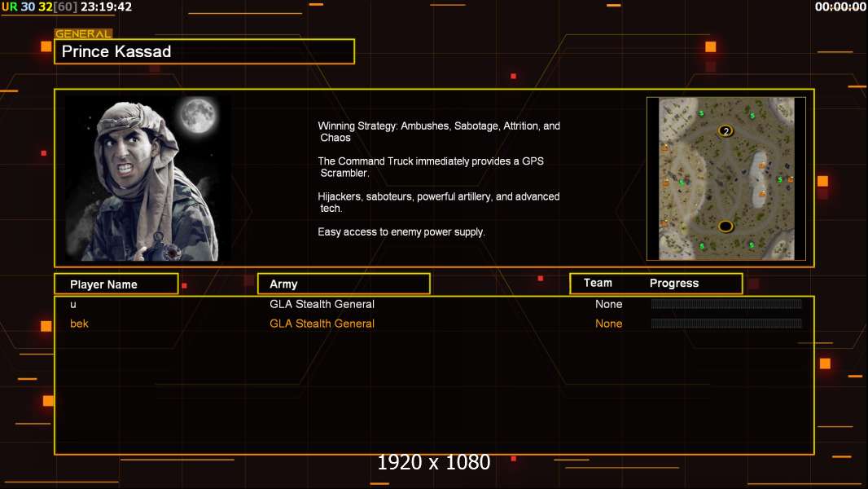868x489 pixels.
Task: Click the Progress column header
Action: [673, 283]
